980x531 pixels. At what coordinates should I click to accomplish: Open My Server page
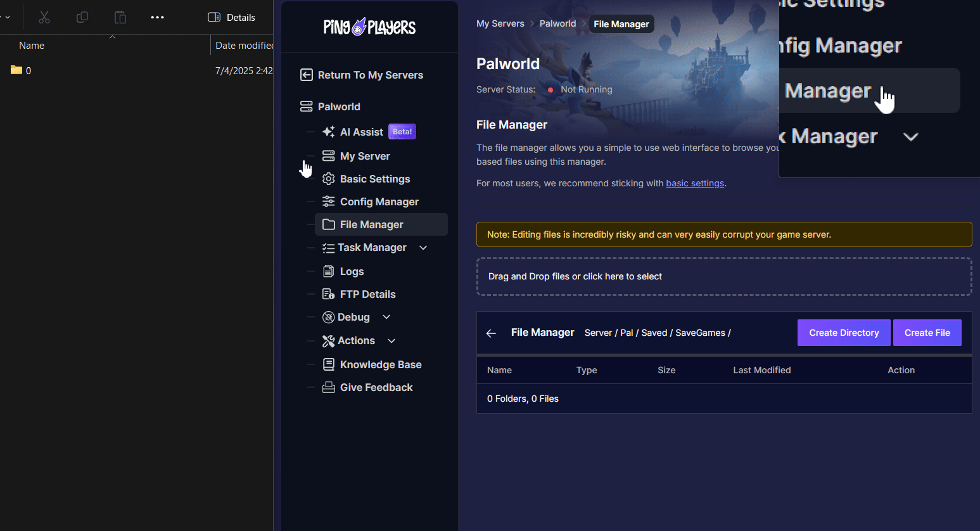click(365, 156)
